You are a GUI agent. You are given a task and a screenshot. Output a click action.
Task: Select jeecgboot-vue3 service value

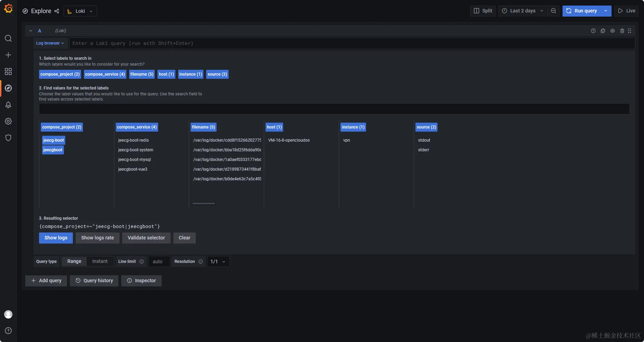133,169
